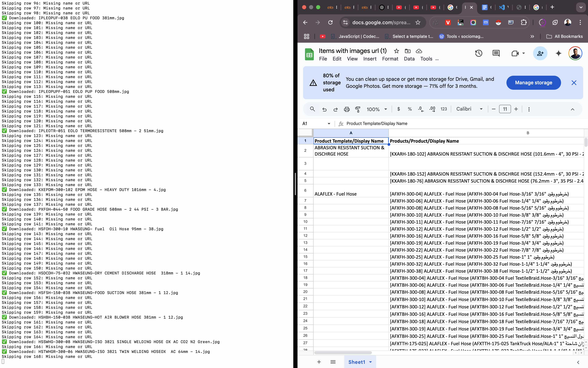Decrease font size minus button
The image size is (588, 368).
click(493, 109)
